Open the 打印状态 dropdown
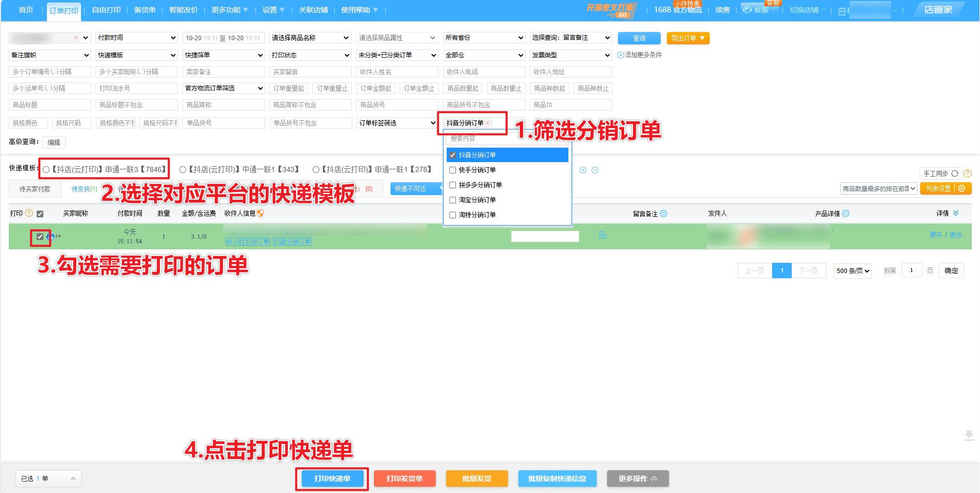 (311, 55)
